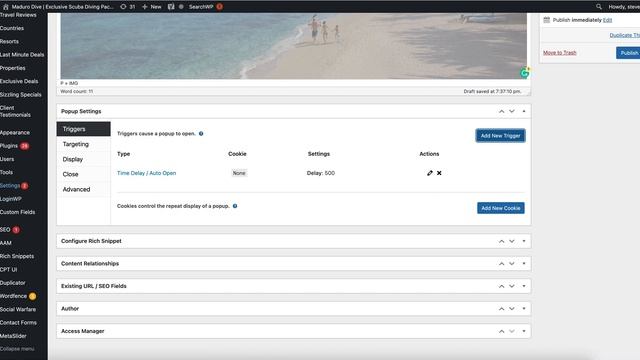Move Existing URL / SEO Fields panel down
The image size is (640, 360).
512,286
